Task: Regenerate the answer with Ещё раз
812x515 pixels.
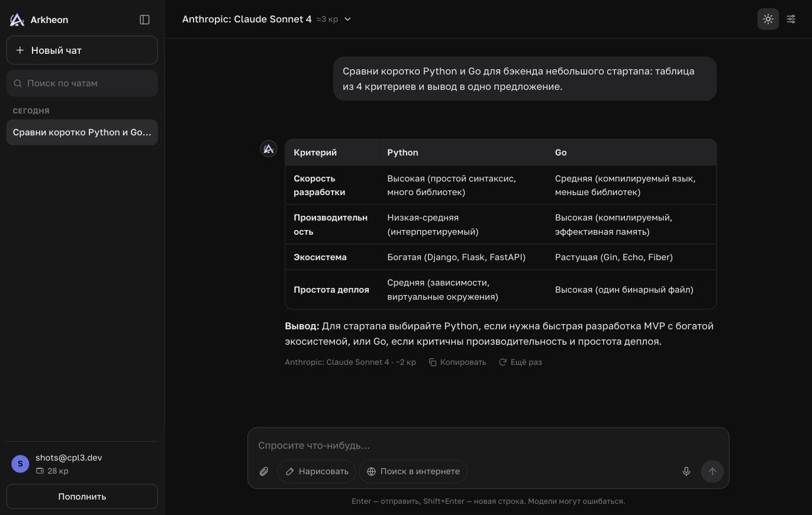Action: [x=520, y=362]
